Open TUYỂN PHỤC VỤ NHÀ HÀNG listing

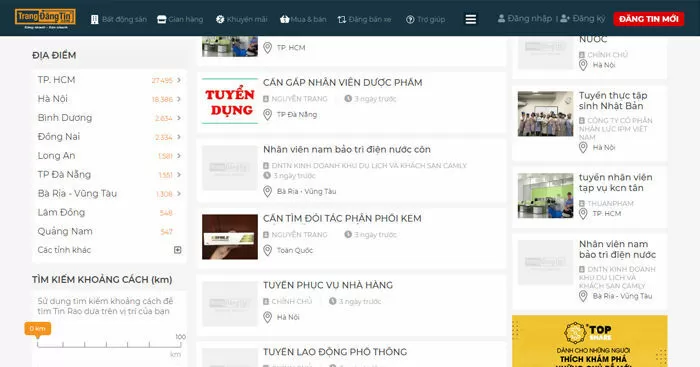328,285
